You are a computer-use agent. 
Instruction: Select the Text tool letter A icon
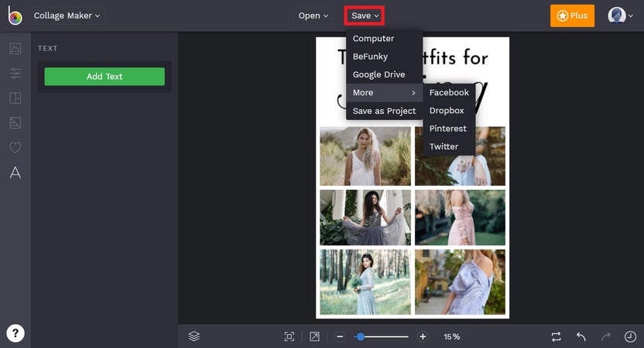(15, 172)
